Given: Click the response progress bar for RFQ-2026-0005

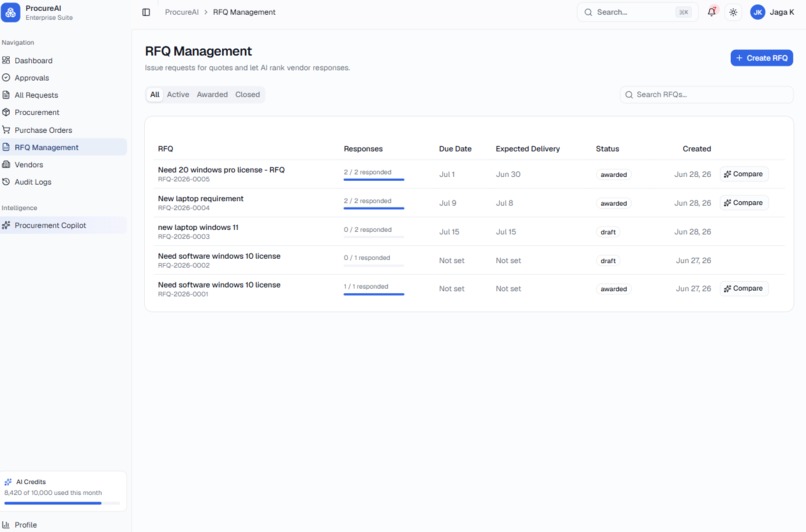Looking at the screenshot, I should point(374,179).
